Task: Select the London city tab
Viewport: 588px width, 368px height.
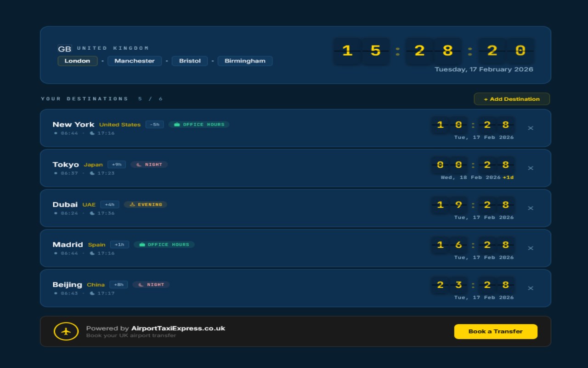Action: (78, 61)
